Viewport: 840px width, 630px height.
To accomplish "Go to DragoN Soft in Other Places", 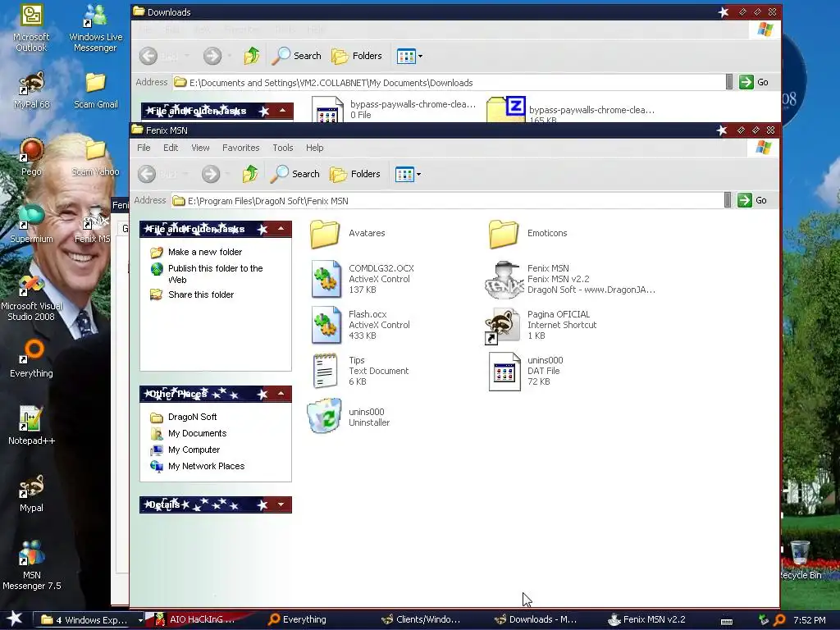I will tap(192, 417).
